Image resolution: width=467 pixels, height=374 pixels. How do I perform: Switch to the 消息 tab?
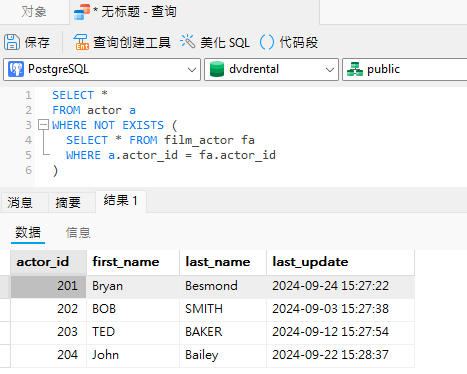(20, 202)
